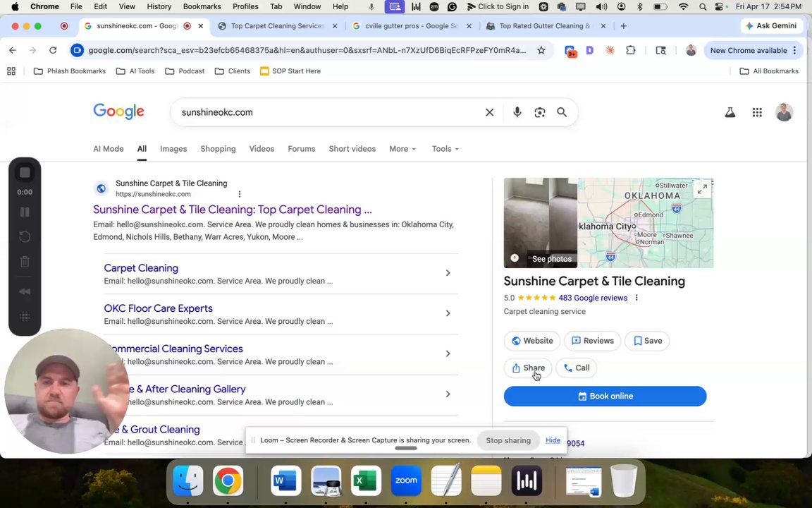The width and height of the screenshot is (812, 508).
Task: Open the 483 Google reviews link
Action: [x=592, y=298]
